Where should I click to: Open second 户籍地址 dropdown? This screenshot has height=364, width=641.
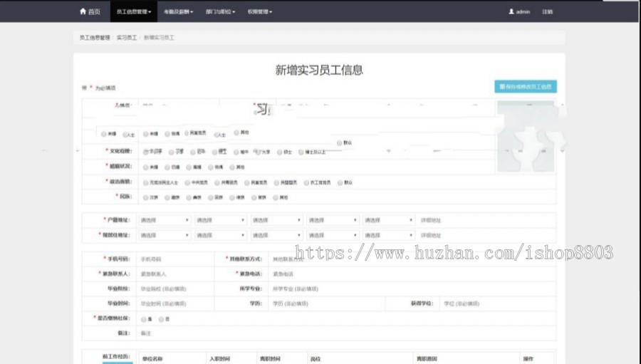coord(220,220)
